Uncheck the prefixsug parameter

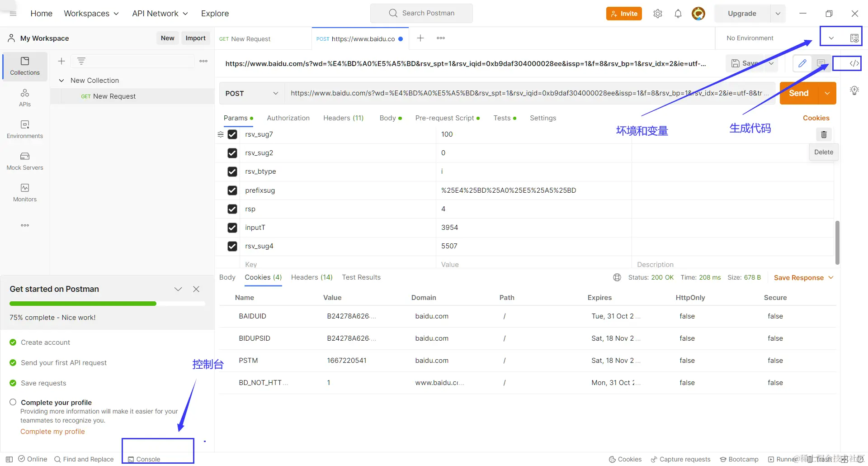pyautogui.click(x=232, y=190)
